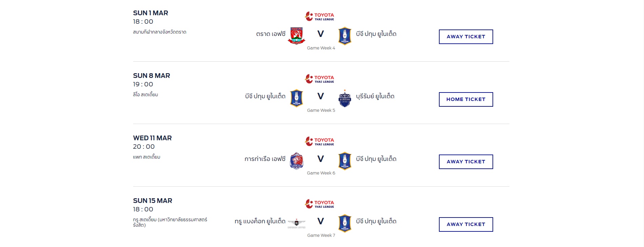Buy Away Ticket for Sun 1 Mar match
The image size is (644, 247).
466,37
